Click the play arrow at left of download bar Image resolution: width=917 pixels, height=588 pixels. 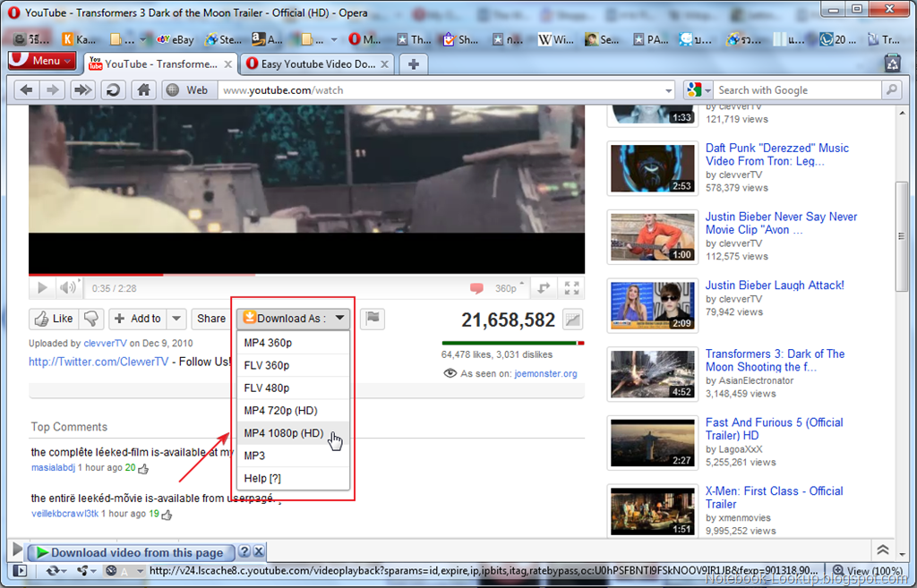coord(18,550)
